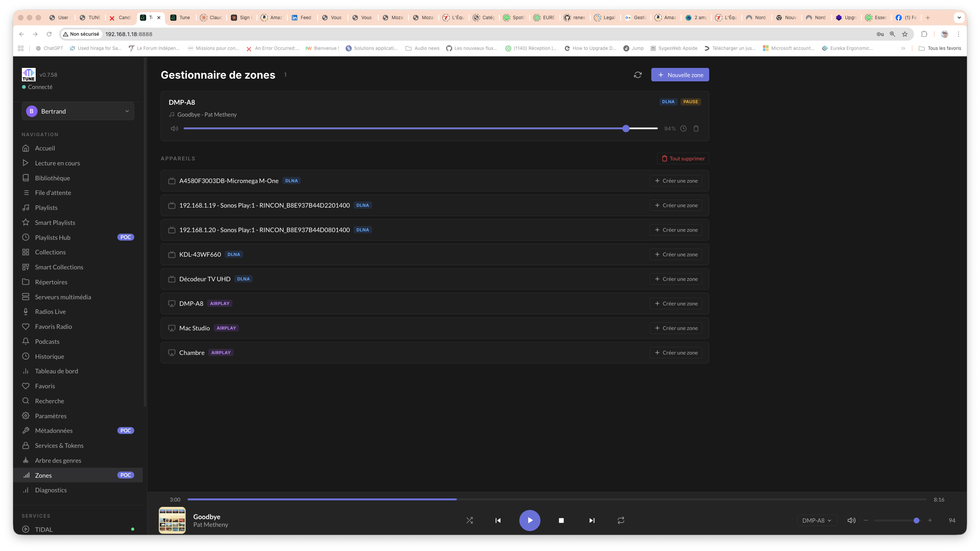Open the TIDAL service entry
Screen dimensions: 980x551
[x=78, y=530]
